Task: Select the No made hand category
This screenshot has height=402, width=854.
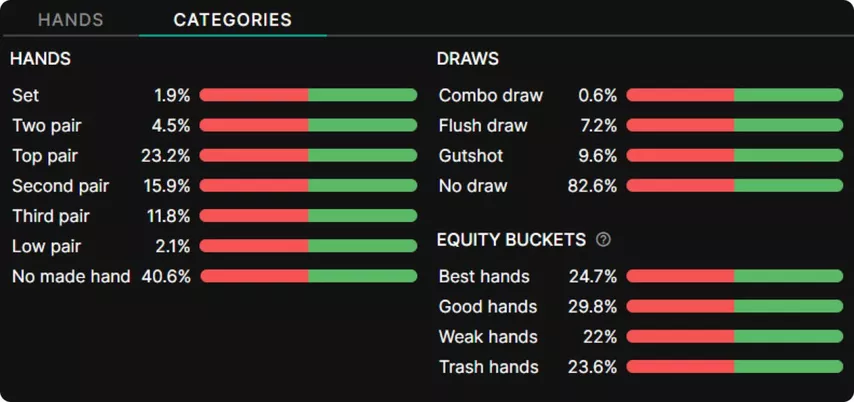Action: tap(71, 276)
